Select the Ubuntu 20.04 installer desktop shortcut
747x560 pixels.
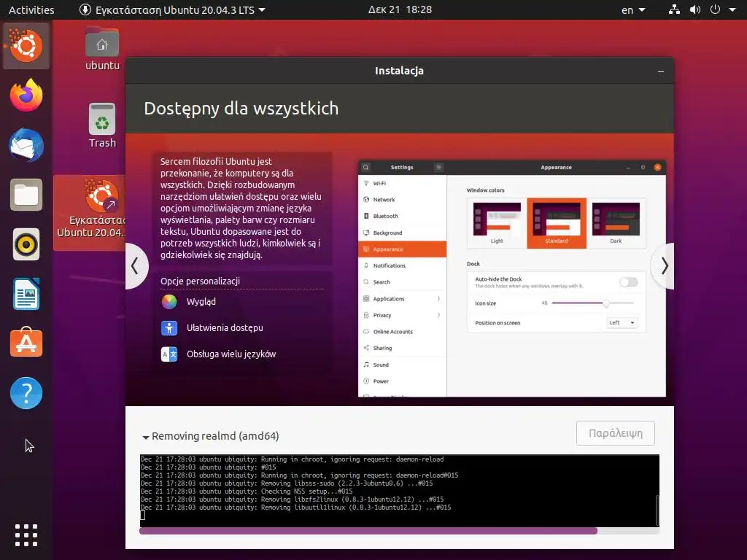click(x=90, y=212)
